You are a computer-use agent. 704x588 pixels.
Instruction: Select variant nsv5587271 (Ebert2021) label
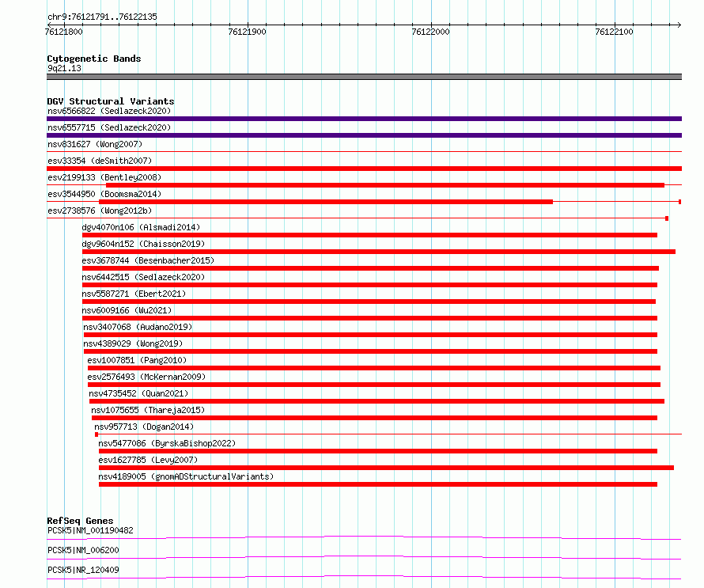point(134,294)
